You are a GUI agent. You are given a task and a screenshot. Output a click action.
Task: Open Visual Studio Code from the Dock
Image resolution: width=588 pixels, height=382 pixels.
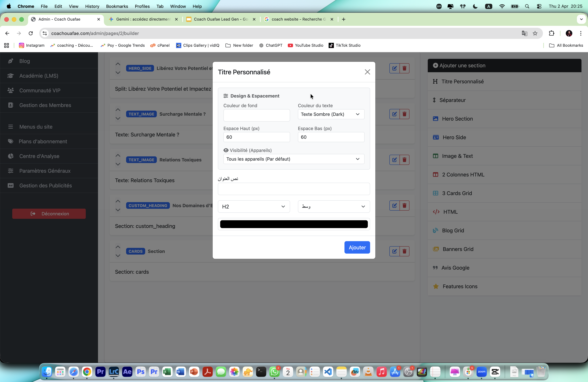[328, 372]
